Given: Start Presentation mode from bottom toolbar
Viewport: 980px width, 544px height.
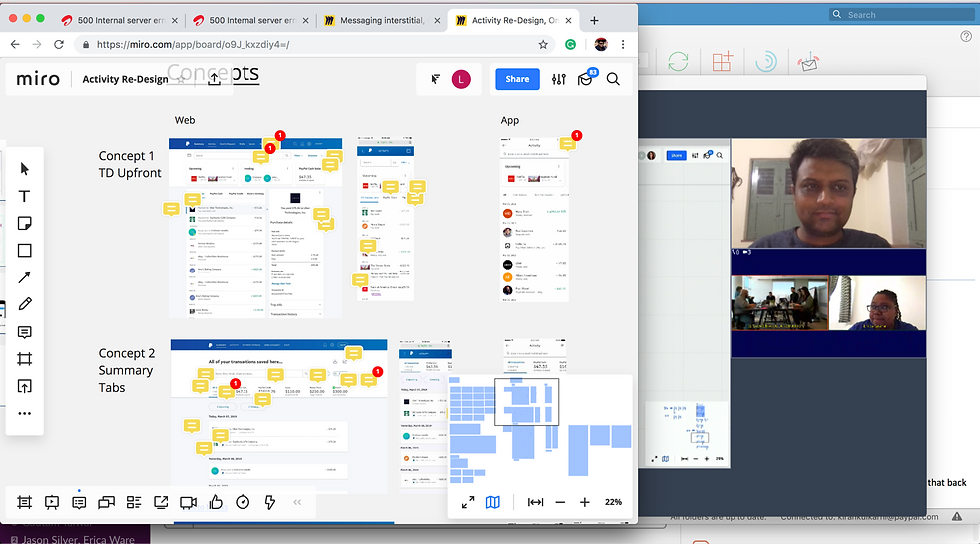Looking at the screenshot, I should click(52, 502).
